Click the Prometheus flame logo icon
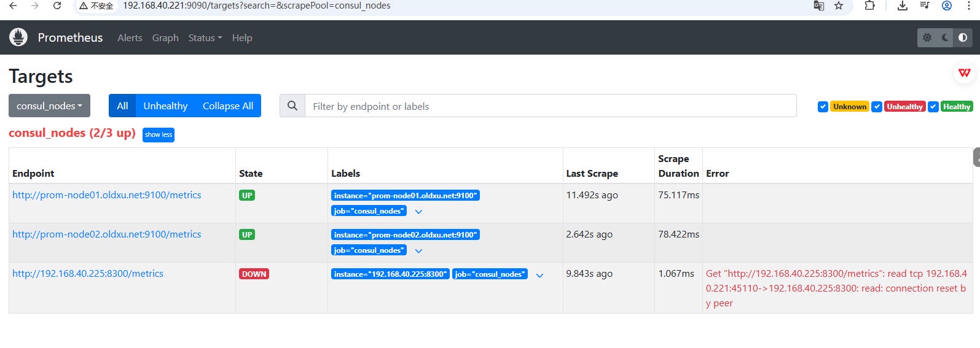 pyautogui.click(x=18, y=37)
